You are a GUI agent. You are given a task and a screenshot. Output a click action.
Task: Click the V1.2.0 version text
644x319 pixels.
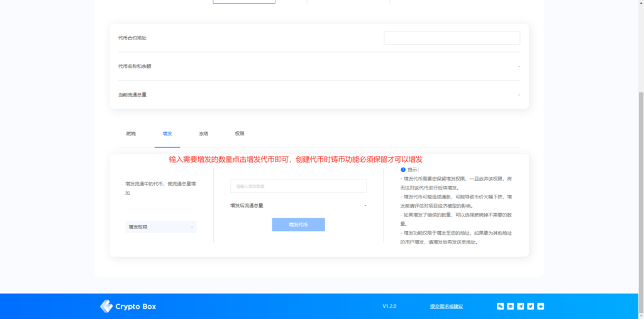389,306
